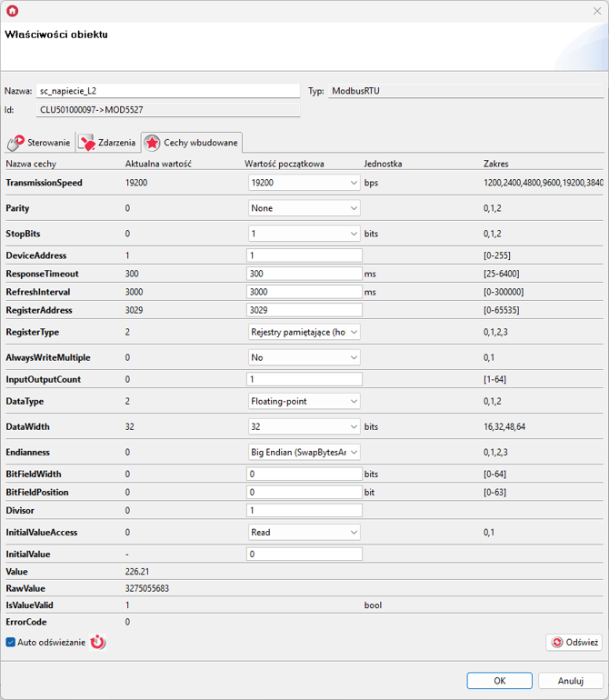Click the Odśwież refresh button
This screenshot has width=609, height=700.
click(574, 642)
